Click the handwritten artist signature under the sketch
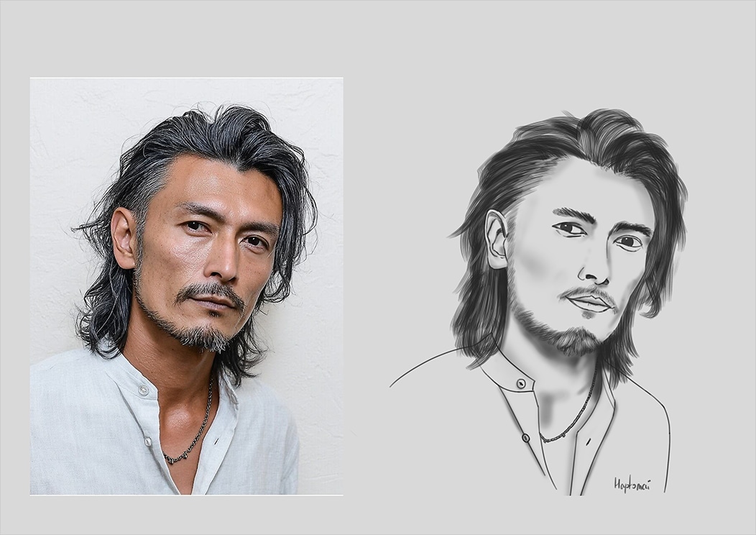This screenshot has width=756, height=535. (x=632, y=485)
